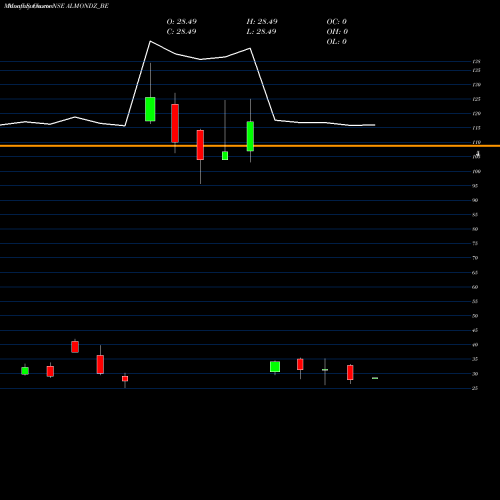Click the OC: 0 readout
The width and height of the screenshot is (500, 500).
click(x=337, y=22)
